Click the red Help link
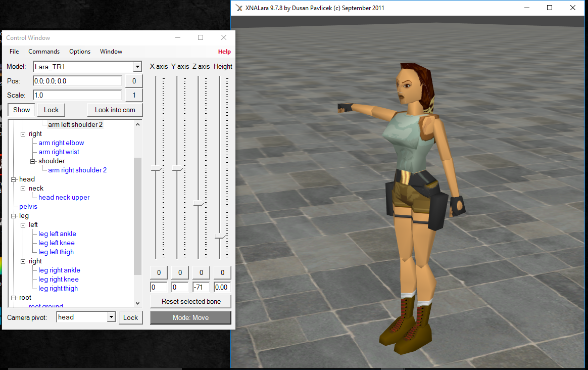This screenshot has width=588, height=370. (x=224, y=51)
